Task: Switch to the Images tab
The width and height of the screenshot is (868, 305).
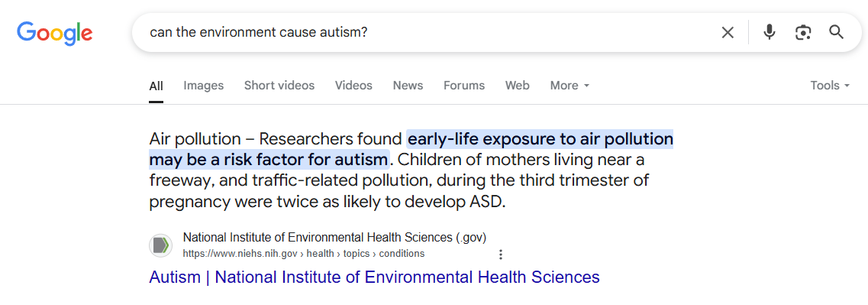Action: pos(204,86)
